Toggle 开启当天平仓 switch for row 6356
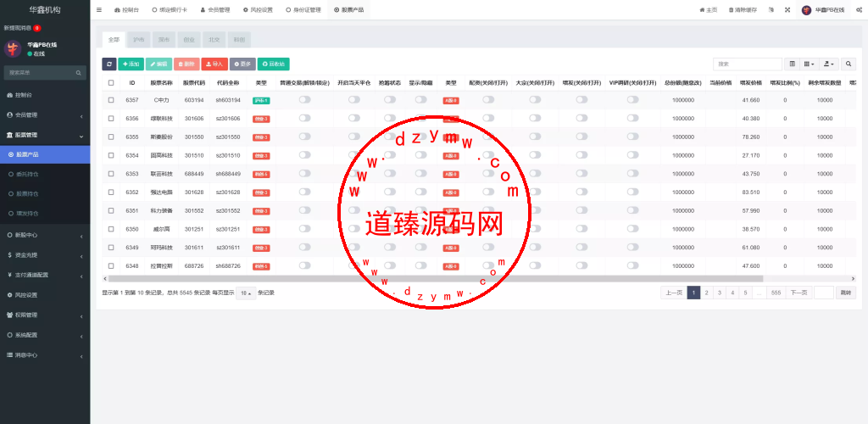Image resolution: width=868 pixels, height=424 pixels. point(354,118)
